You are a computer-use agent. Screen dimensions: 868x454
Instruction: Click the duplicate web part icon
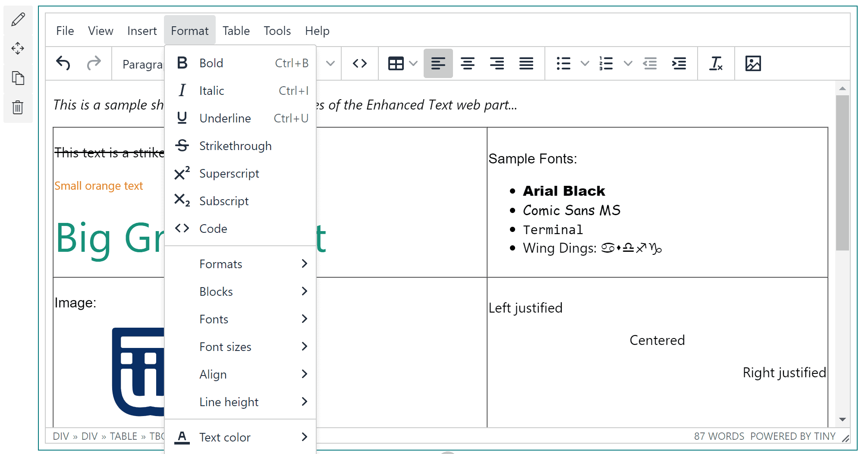(18, 78)
